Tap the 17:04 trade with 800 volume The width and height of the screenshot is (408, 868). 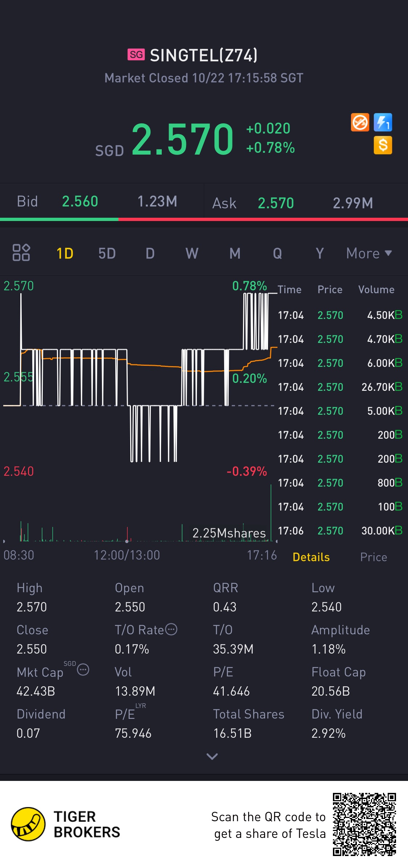340,483
